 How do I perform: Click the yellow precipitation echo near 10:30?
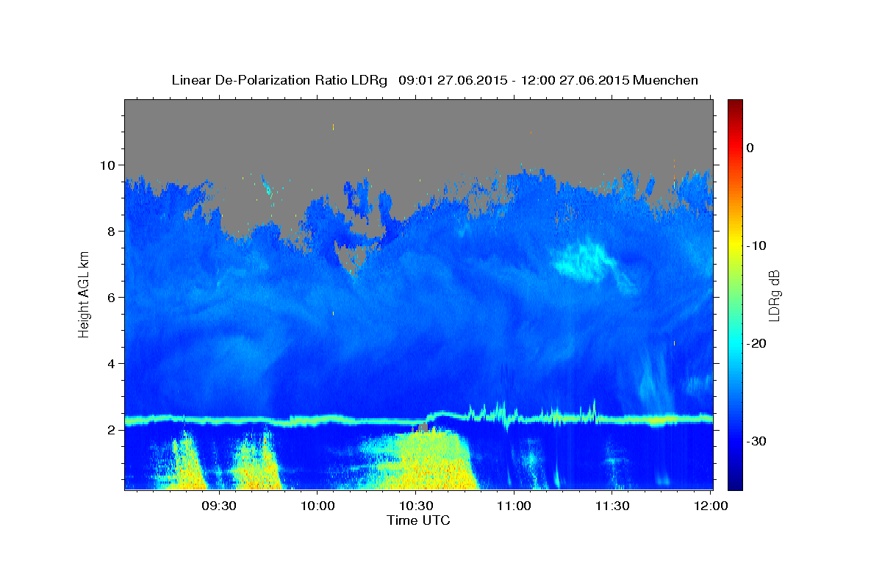click(423, 462)
